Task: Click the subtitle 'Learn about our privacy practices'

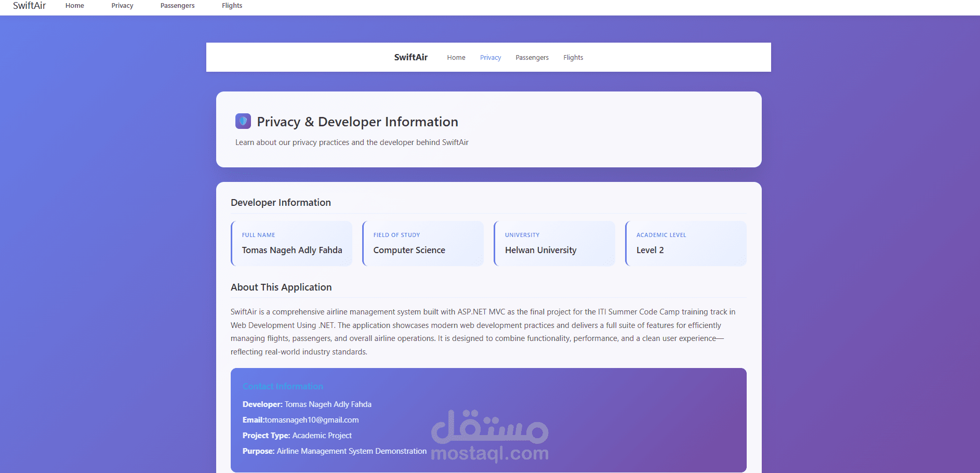Action: click(x=352, y=142)
